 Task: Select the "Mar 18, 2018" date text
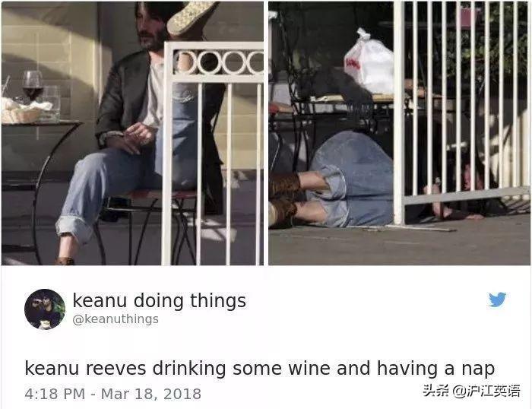(151, 394)
